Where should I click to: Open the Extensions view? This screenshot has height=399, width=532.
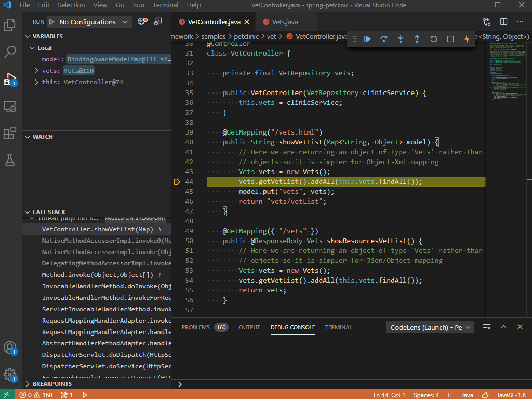pos(10,134)
